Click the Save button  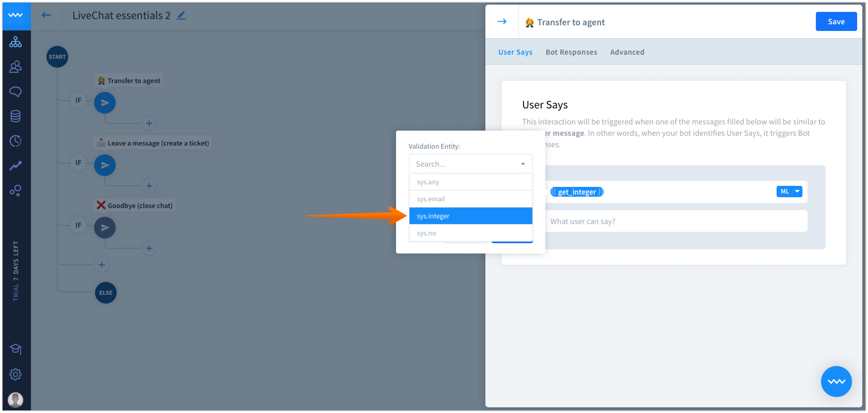point(836,22)
